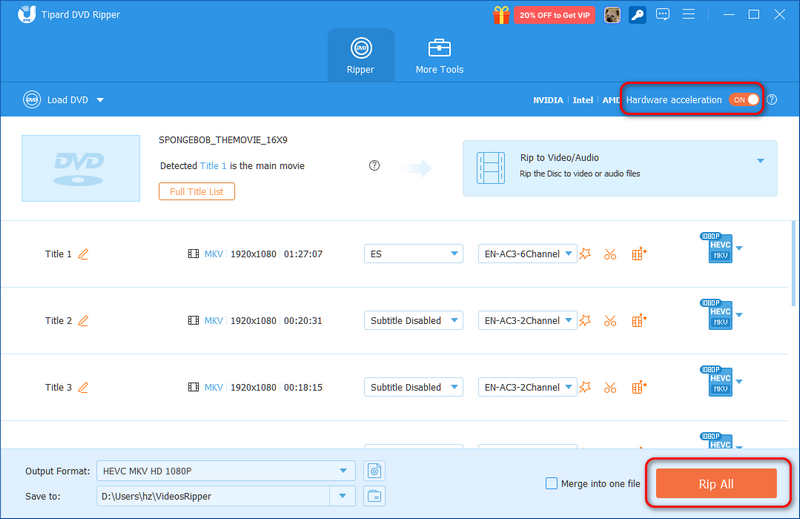Click the HEVC MKV format icon for Title 1

click(717, 248)
